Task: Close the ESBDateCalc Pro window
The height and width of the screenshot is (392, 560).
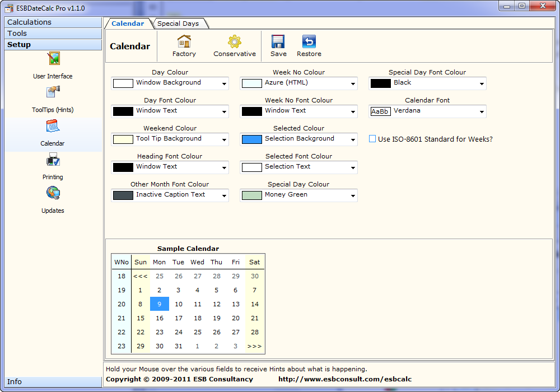Action: click(543, 6)
